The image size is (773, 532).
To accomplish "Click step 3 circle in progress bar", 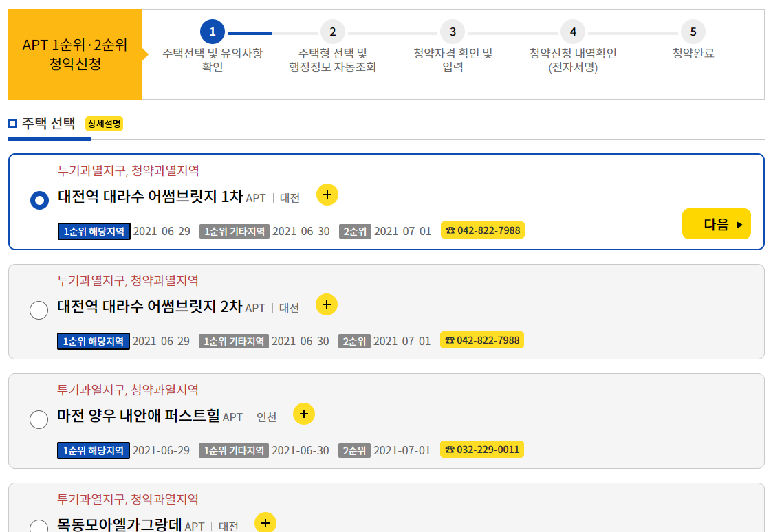I will coord(453,32).
